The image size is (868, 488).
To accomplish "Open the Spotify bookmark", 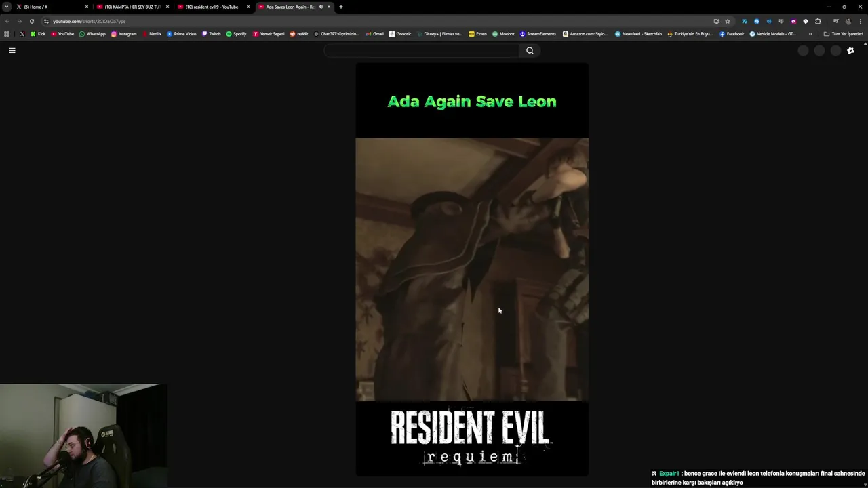I will click(x=236, y=33).
